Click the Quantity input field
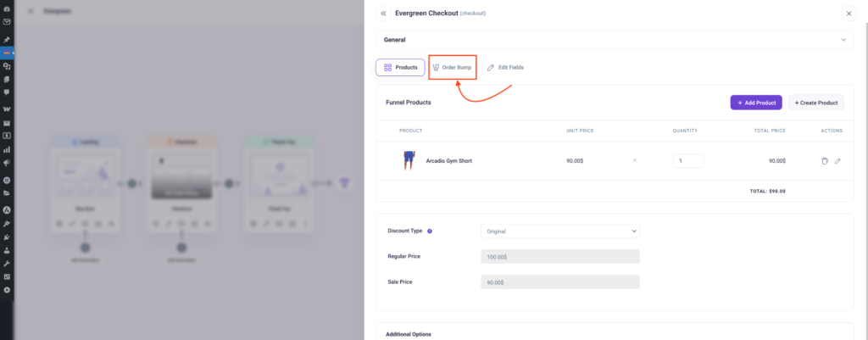Image resolution: width=868 pixels, height=340 pixels. (x=687, y=160)
